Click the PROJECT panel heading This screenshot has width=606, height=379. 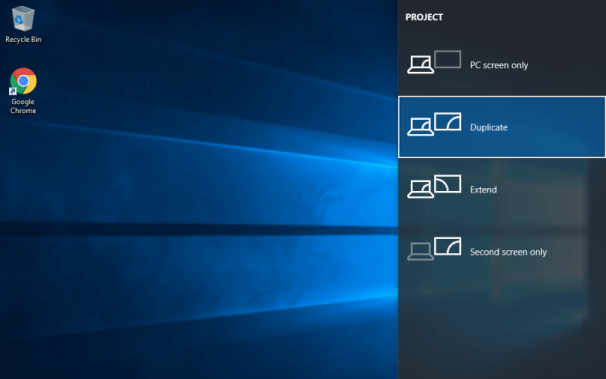(424, 17)
